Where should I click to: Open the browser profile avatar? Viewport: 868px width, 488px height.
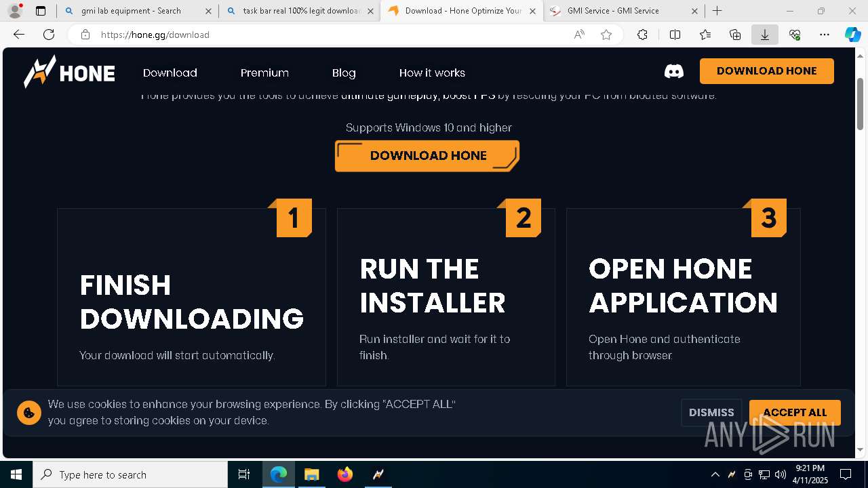(15, 11)
